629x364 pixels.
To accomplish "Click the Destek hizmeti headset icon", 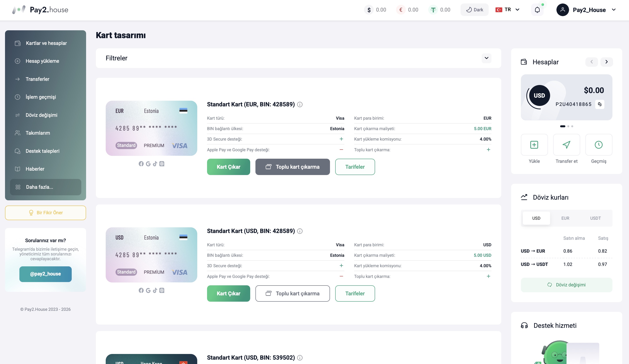I will [524, 326].
